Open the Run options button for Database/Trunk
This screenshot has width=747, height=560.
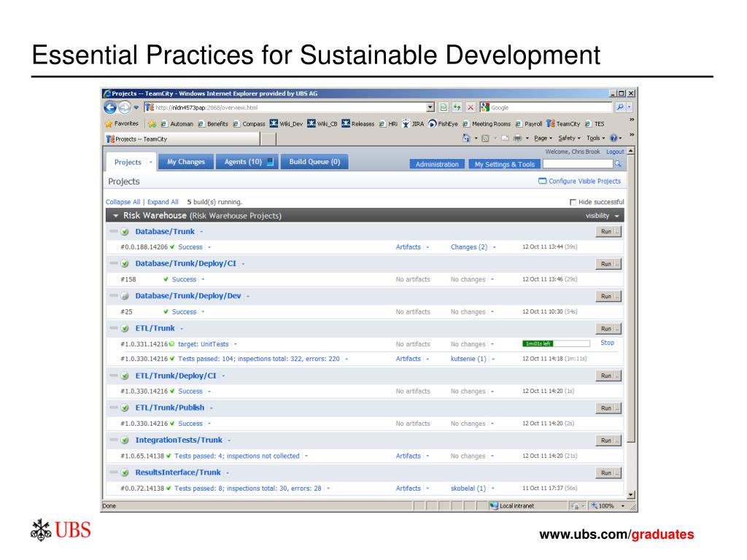point(618,231)
